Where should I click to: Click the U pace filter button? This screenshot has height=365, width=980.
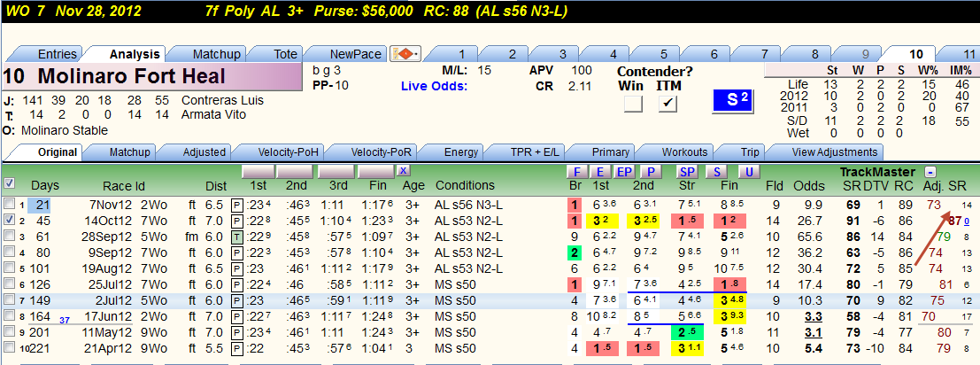click(x=747, y=171)
